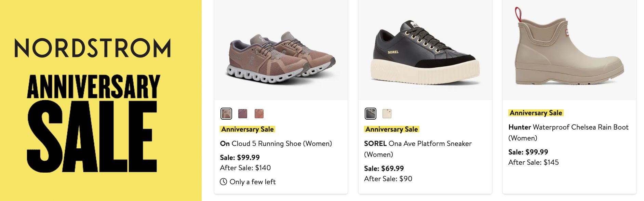Choose the purple On Cloud 5 color swatch
The width and height of the screenshot is (644, 201).
pos(243,113)
